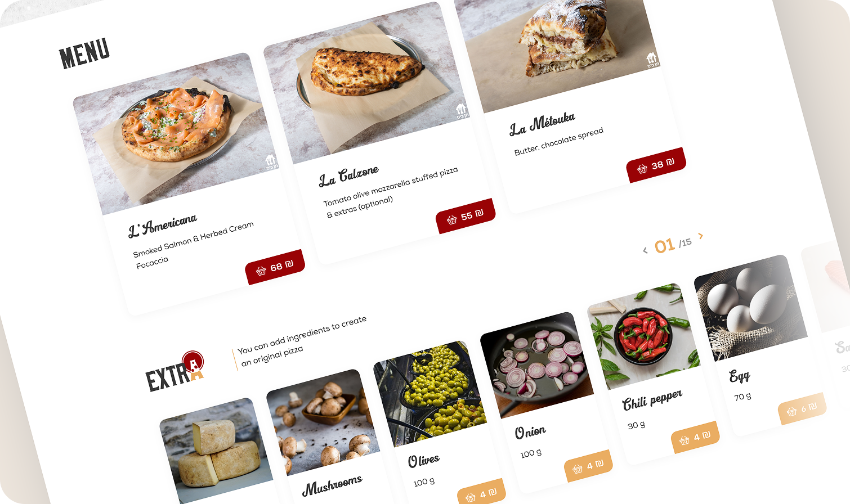Screen dimensions: 850x504
Task: Select the Mushrooms extra image
Action: coord(324,422)
